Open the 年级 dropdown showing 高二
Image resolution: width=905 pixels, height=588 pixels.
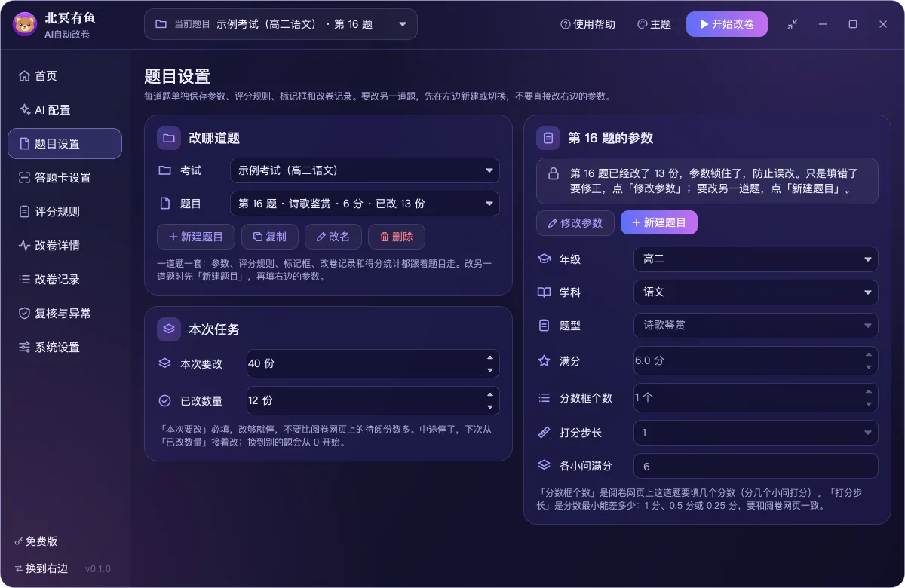coord(756,259)
